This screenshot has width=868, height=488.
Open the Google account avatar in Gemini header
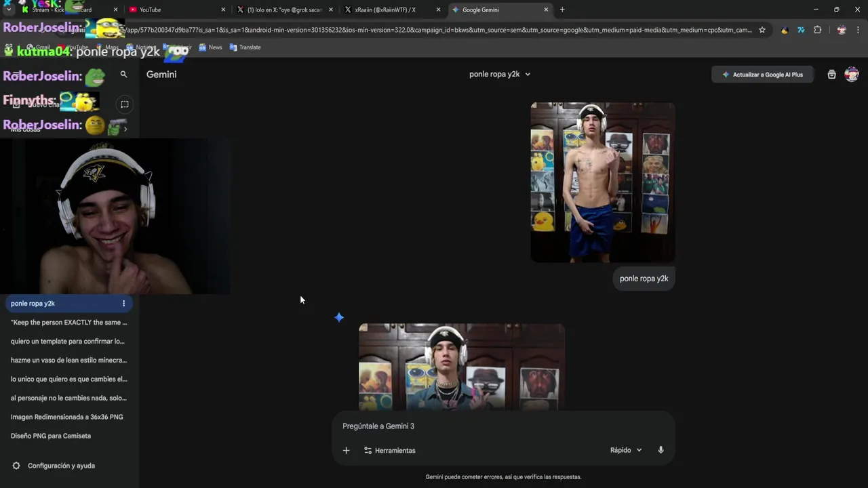tap(852, 75)
